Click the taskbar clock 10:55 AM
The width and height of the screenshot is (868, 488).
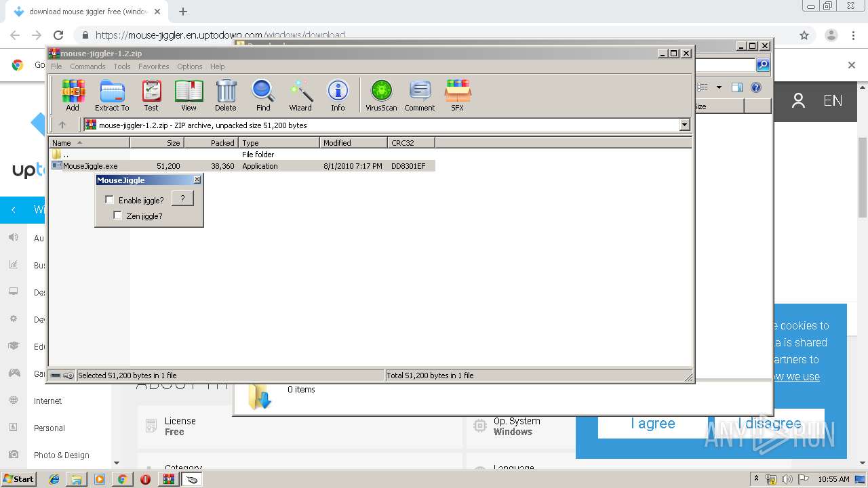pyautogui.click(x=833, y=479)
